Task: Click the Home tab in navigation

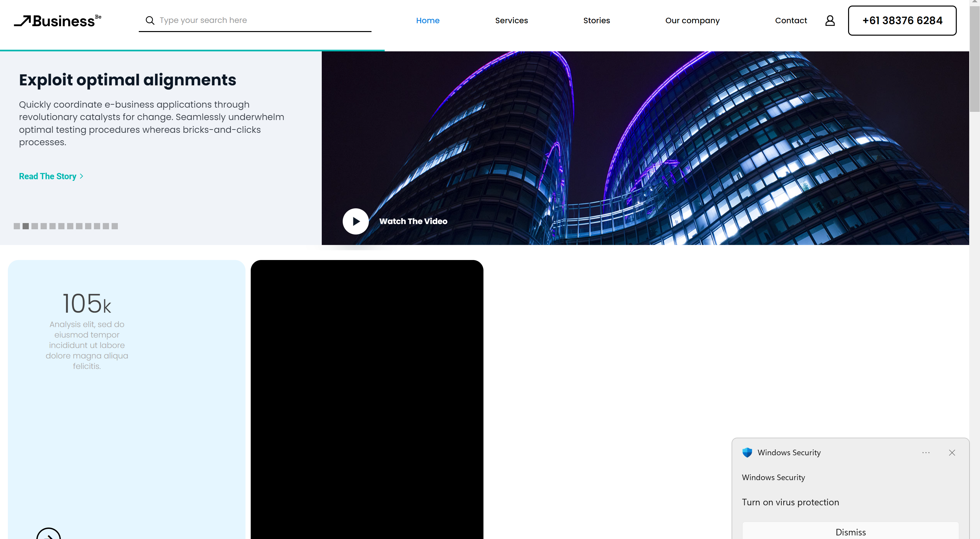Action: point(427,20)
